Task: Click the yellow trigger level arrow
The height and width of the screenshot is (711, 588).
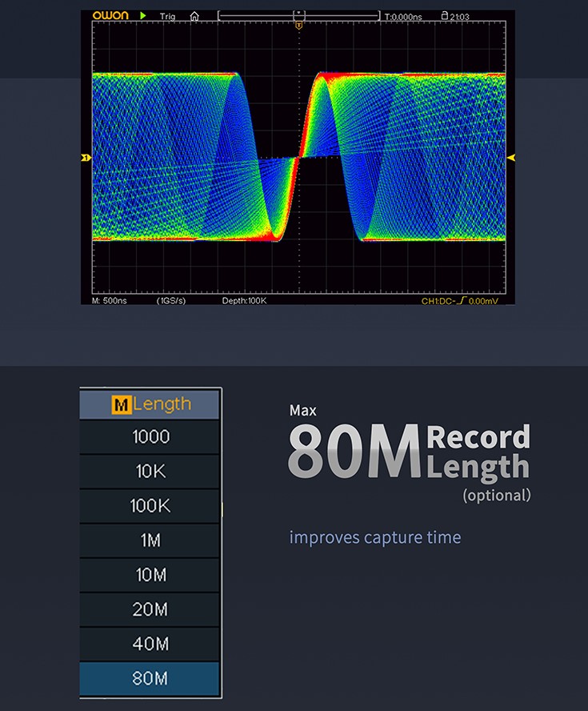Action: [511, 158]
